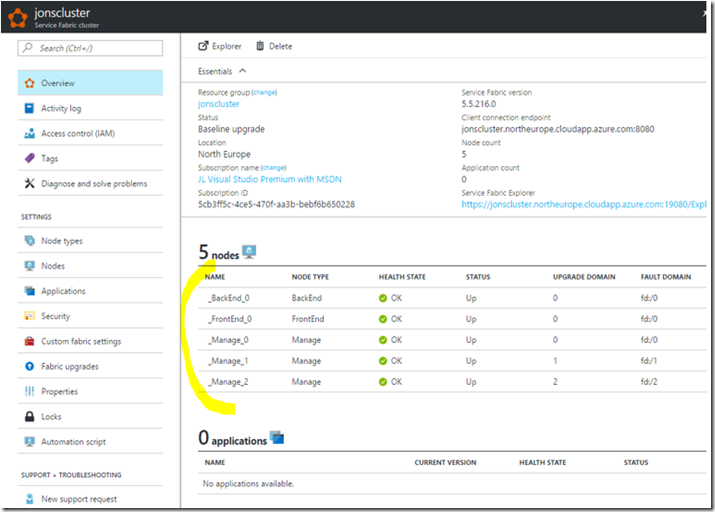Click the CURRENT VERSION column header
The image size is (715, 512).
click(x=445, y=462)
